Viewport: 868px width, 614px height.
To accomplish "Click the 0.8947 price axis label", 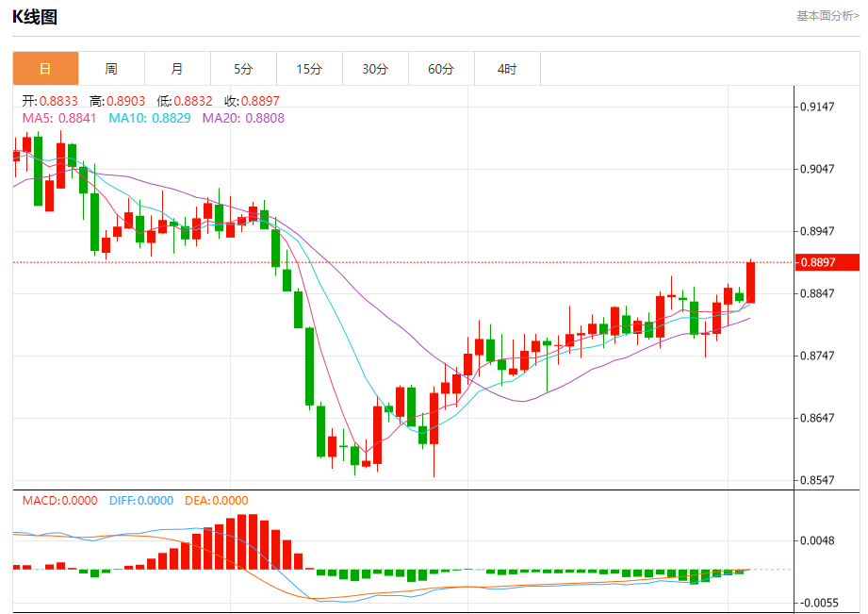I will click(818, 231).
